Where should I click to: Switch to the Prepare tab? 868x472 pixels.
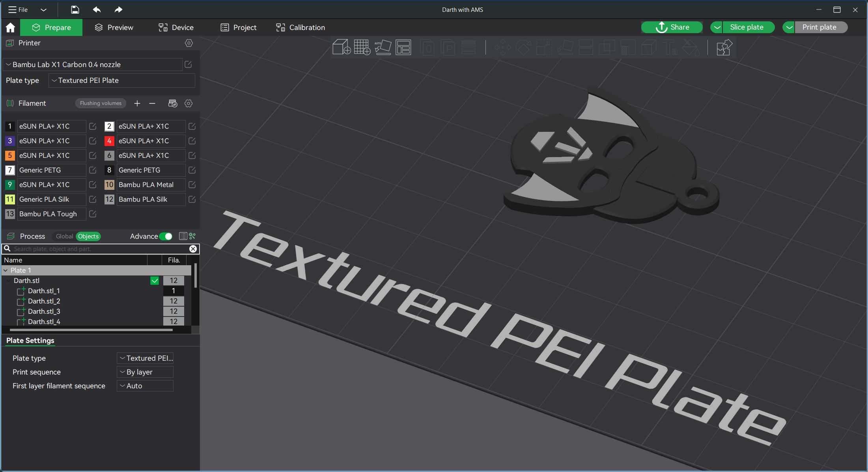pyautogui.click(x=51, y=27)
